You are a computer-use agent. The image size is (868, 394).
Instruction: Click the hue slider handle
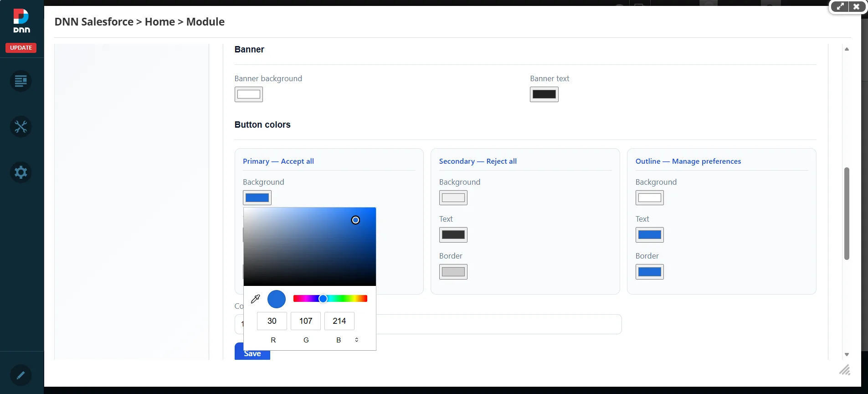click(323, 299)
